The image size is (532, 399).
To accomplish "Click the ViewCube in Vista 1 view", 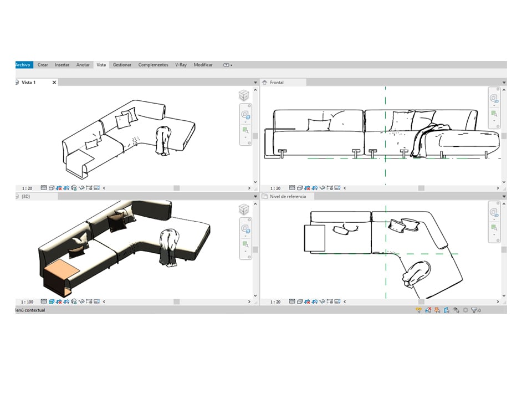I will [244, 95].
